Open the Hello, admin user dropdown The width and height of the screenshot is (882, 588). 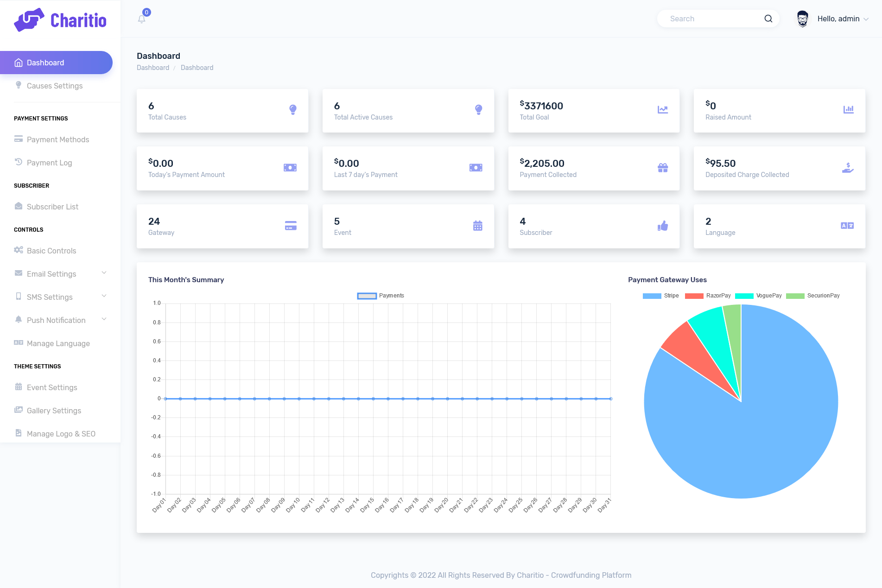click(842, 19)
